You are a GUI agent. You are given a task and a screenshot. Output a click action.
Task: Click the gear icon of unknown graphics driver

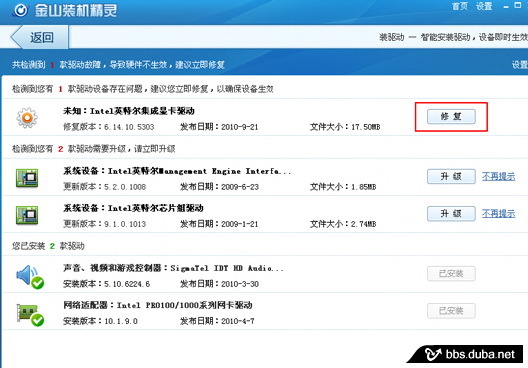coord(27,118)
